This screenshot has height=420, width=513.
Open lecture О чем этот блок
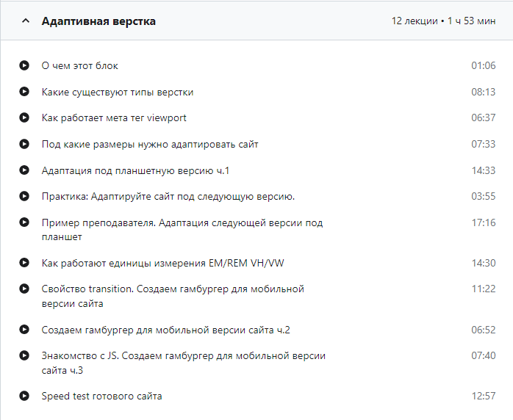pos(80,65)
